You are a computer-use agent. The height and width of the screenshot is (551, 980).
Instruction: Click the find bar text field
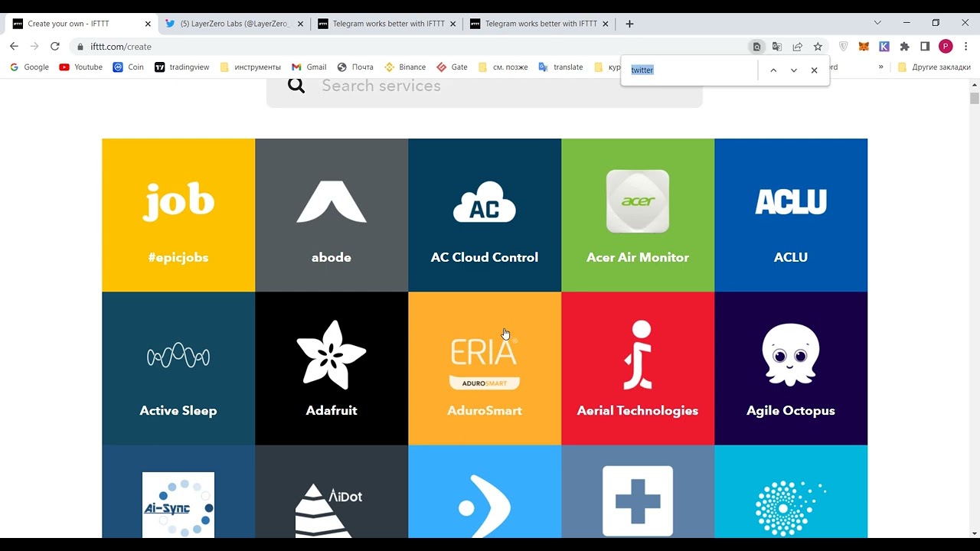click(689, 70)
